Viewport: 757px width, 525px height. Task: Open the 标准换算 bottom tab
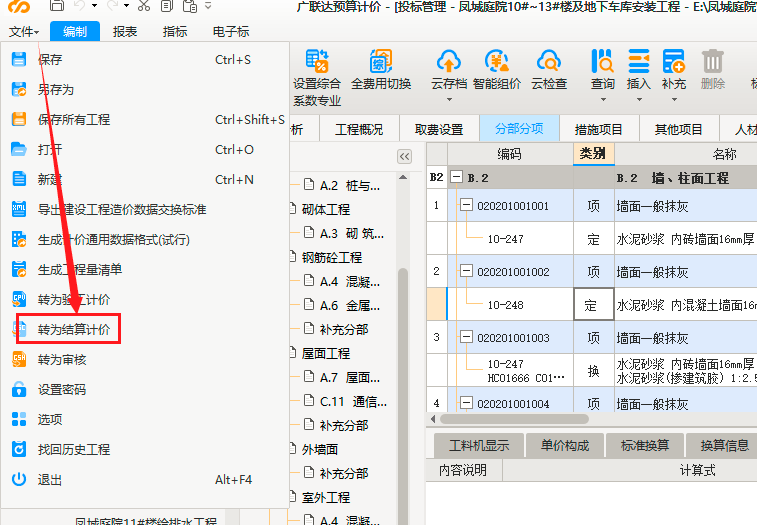click(x=645, y=445)
